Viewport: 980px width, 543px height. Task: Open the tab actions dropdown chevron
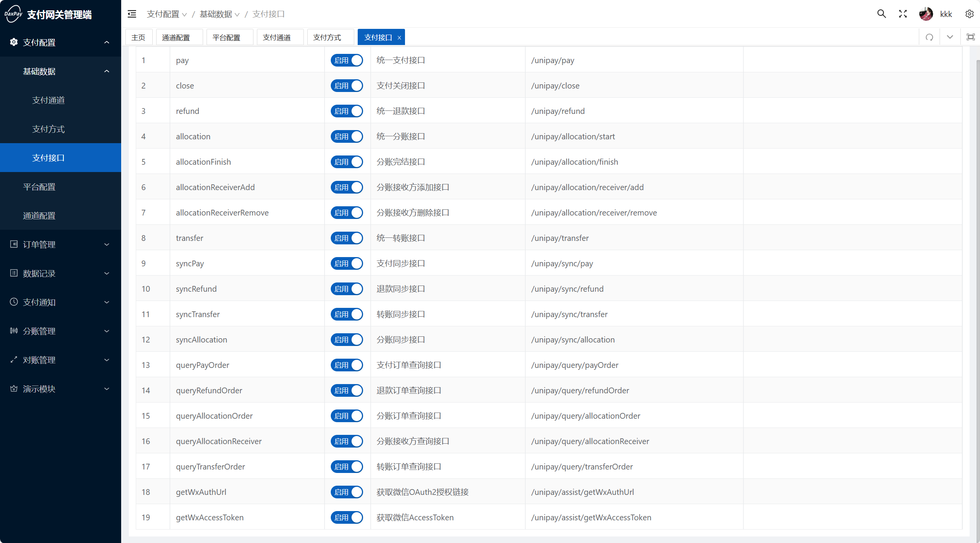point(950,37)
